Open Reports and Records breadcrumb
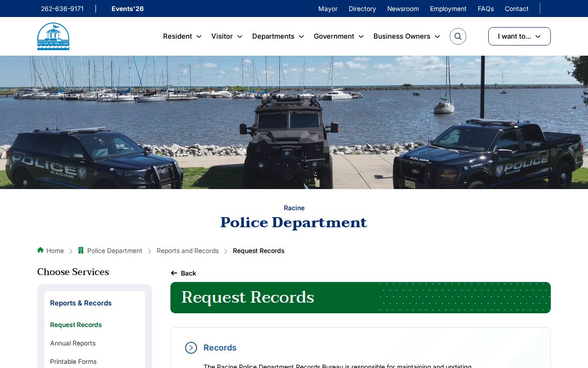Screen dimensions: 588x368 click(187, 251)
